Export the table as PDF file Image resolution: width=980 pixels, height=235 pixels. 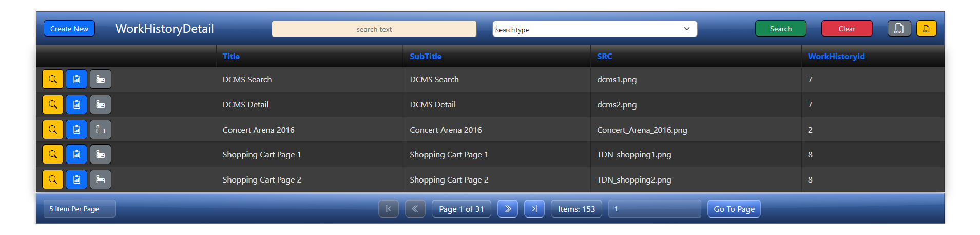click(x=926, y=28)
